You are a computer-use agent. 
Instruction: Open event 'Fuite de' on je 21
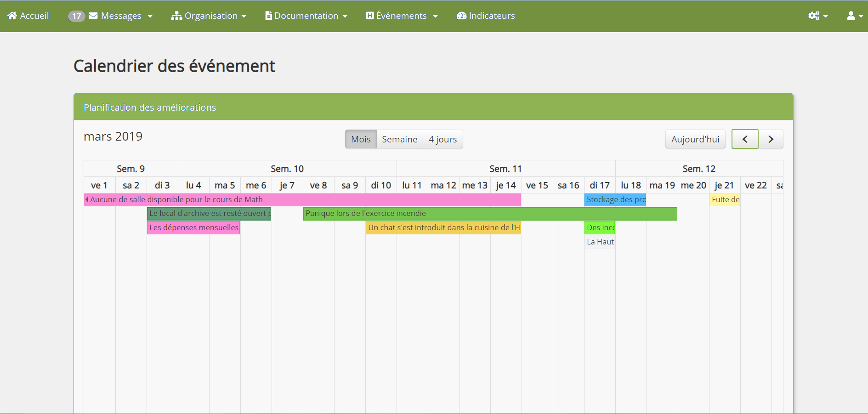tap(725, 199)
